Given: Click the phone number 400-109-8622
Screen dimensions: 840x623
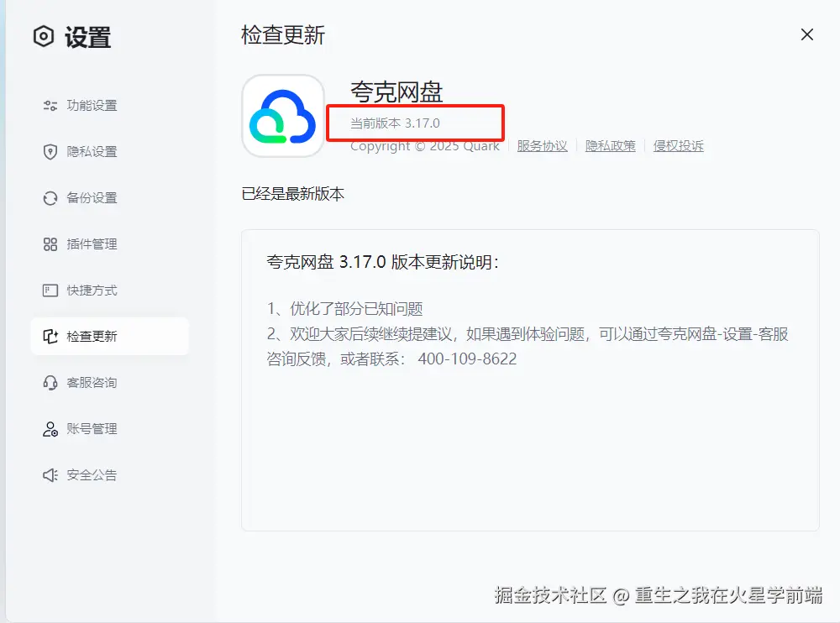Looking at the screenshot, I should (x=467, y=359).
